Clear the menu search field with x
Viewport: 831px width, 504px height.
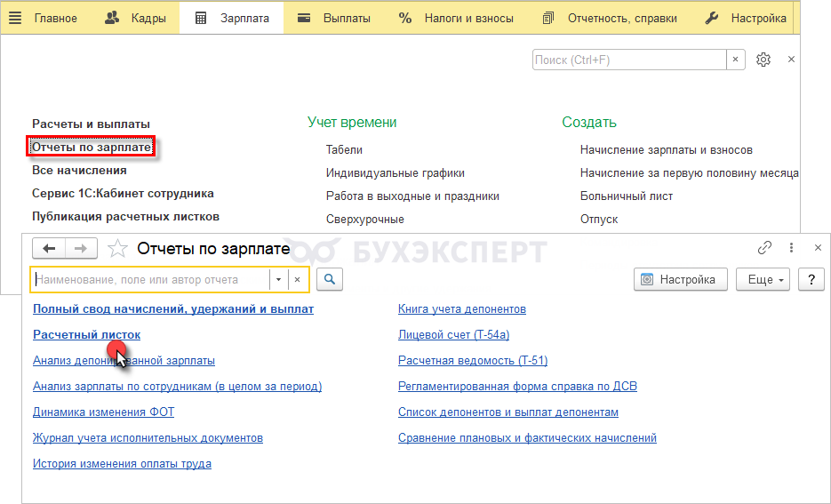tap(736, 60)
